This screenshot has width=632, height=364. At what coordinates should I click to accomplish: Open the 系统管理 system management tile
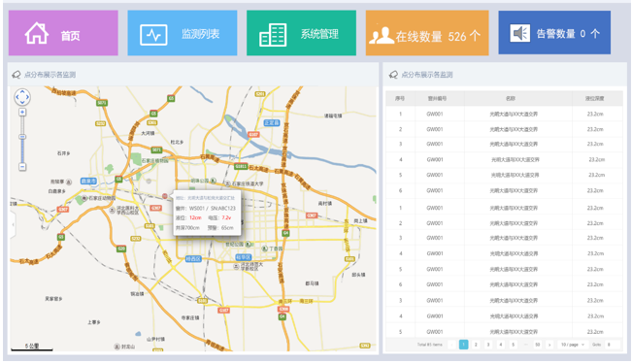pos(301,33)
